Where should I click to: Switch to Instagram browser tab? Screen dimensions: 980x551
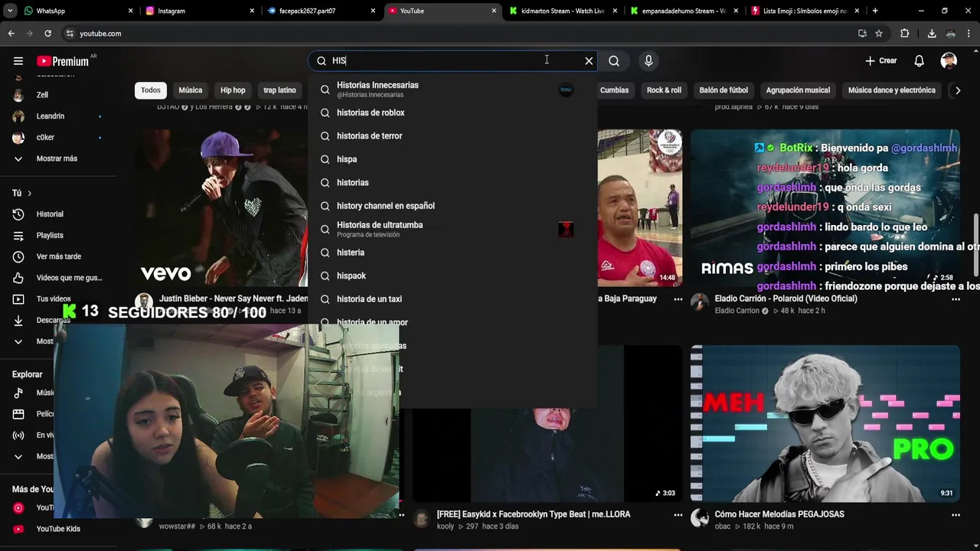click(199, 11)
